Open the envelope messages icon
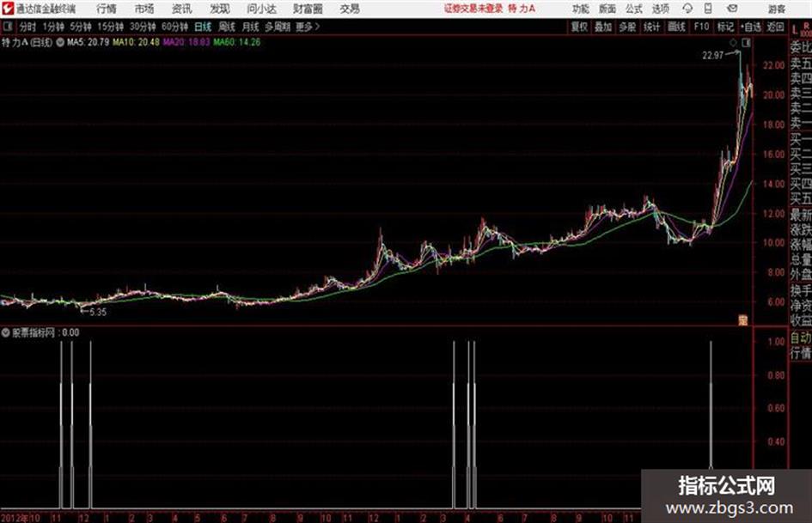812x523 pixels. point(732,9)
